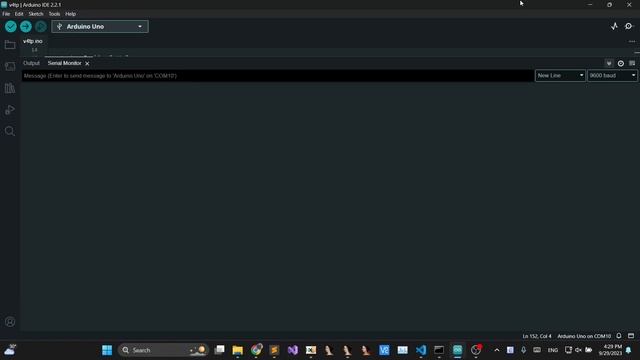This screenshot has width=640, height=360.
Task: Open the line ending New Line dropdown
Action: click(x=560, y=76)
